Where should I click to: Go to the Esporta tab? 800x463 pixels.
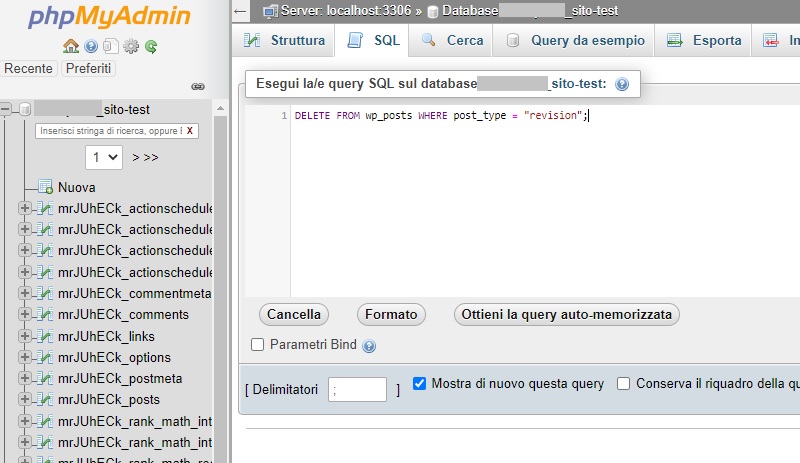(x=703, y=40)
